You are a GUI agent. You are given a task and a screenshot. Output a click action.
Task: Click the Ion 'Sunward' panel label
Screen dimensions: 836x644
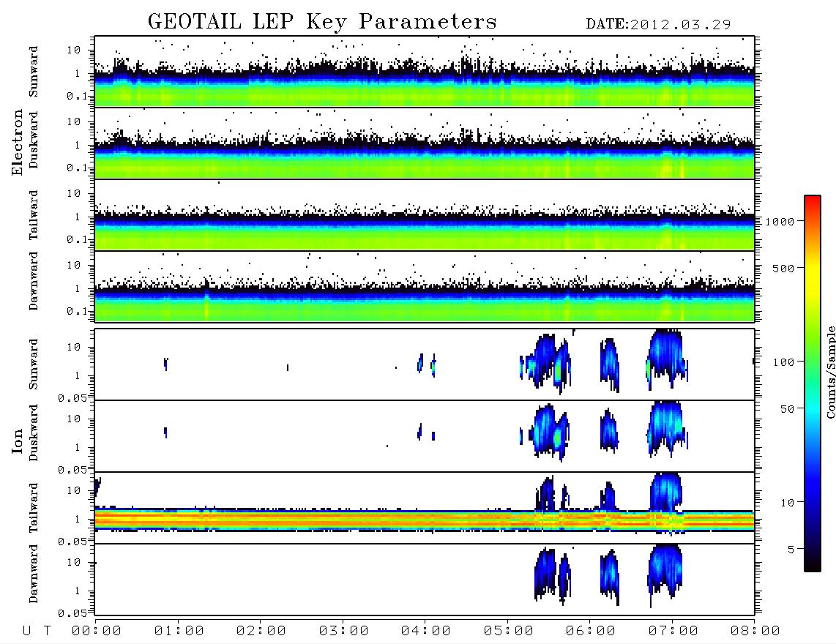[34, 364]
